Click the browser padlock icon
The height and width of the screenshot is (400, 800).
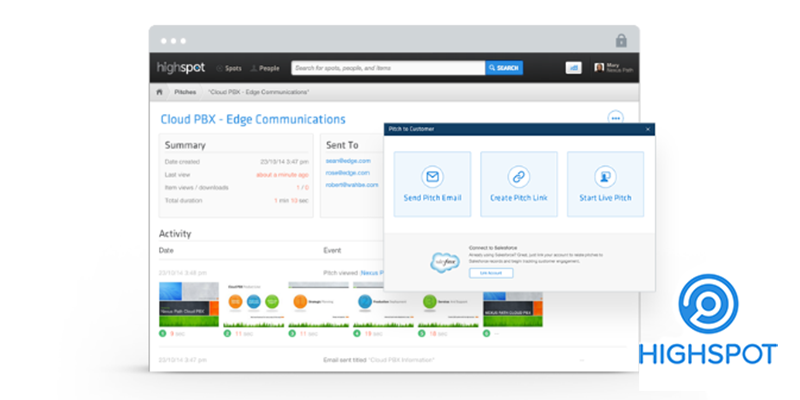(x=621, y=41)
